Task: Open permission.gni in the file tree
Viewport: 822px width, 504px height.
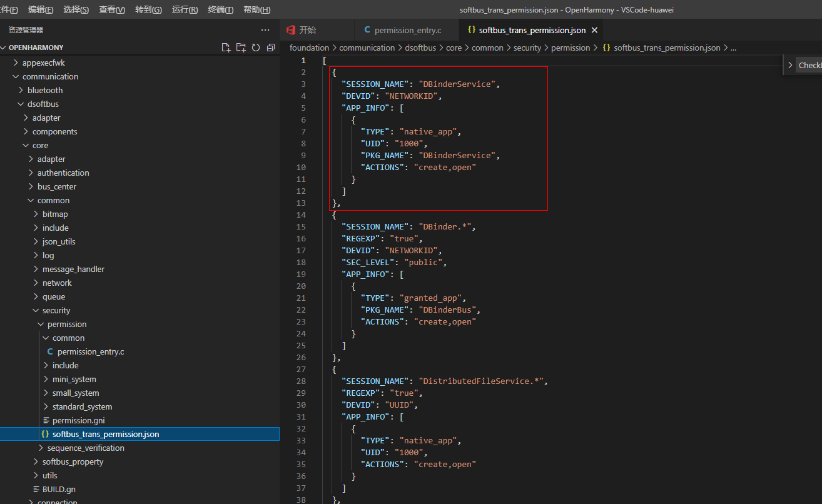Action: coord(78,420)
